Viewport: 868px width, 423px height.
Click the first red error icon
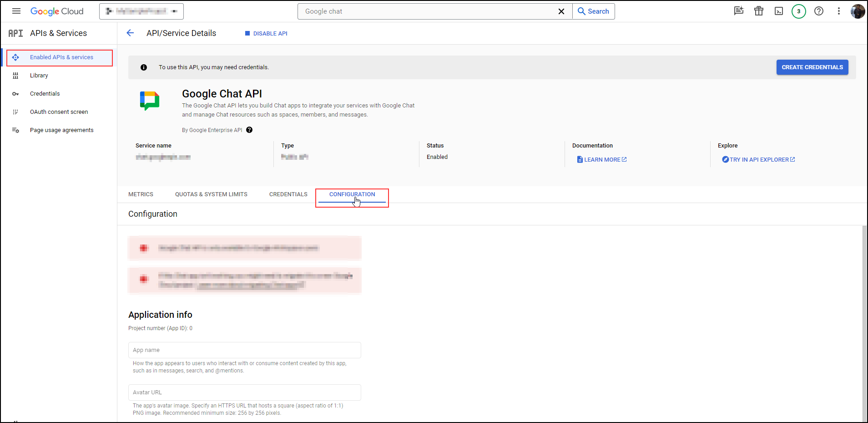(x=144, y=248)
